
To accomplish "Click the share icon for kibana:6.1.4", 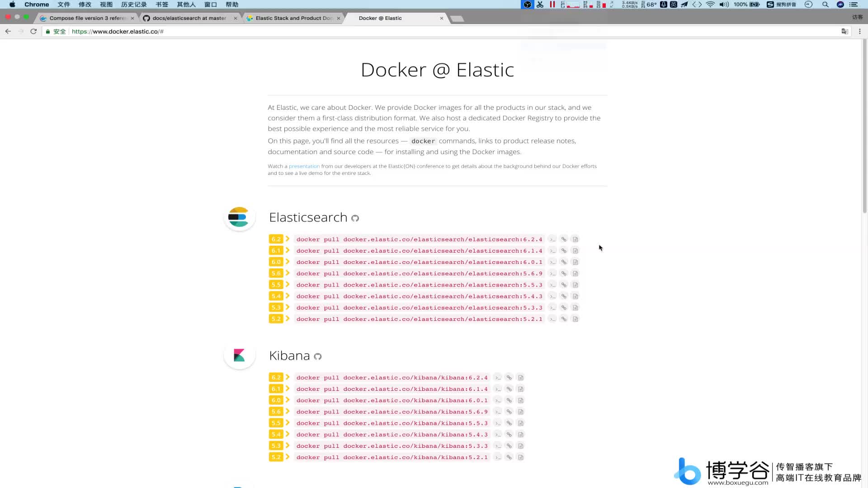I will tap(509, 389).
